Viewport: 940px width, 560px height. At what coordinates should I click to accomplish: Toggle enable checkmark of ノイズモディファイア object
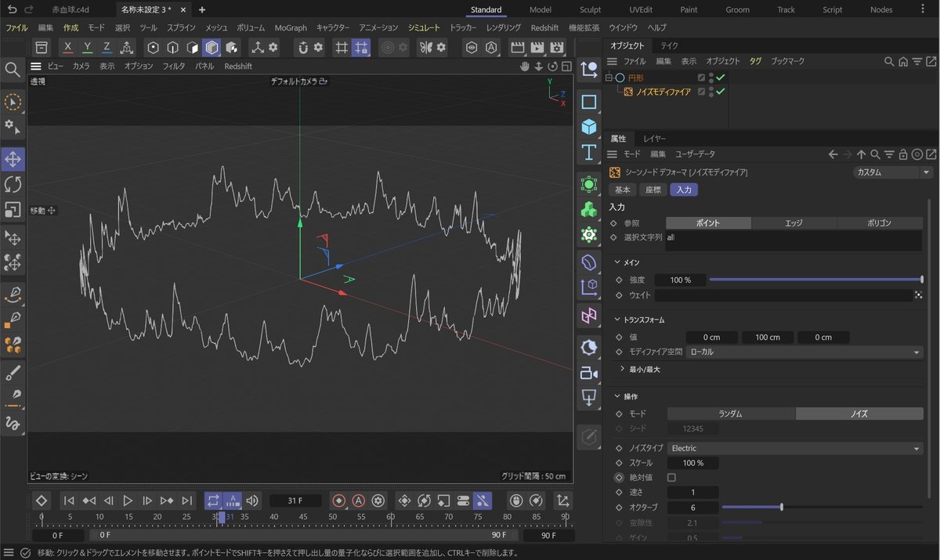pos(720,92)
